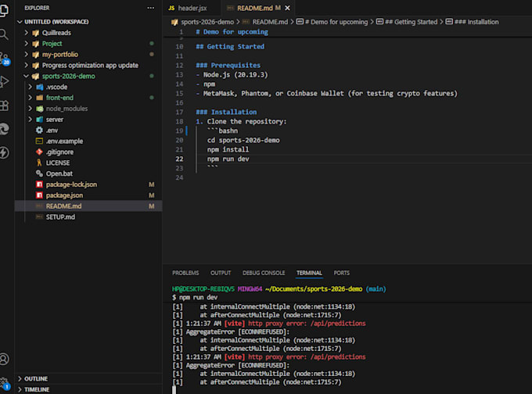532x394 pixels.
Task: Click the package-lock.json npm icon
Action: click(39, 184)
